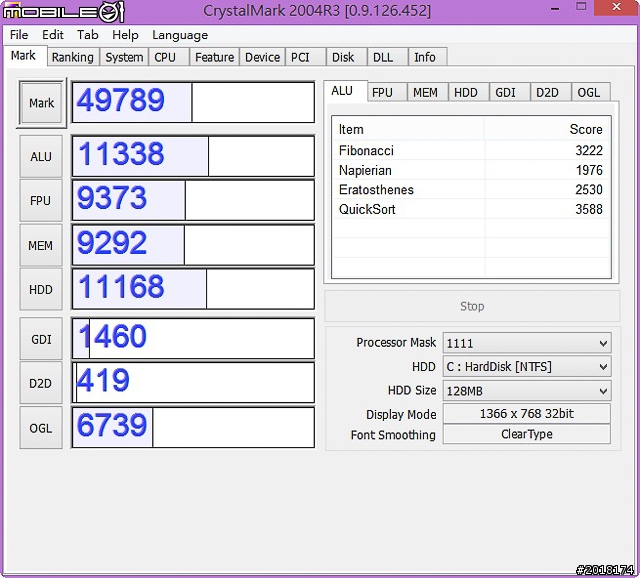Image resolution: width=640 pixels, height=578 pixels.
Task: Click the Font Smoothing ClearType field
Action: 527,434
